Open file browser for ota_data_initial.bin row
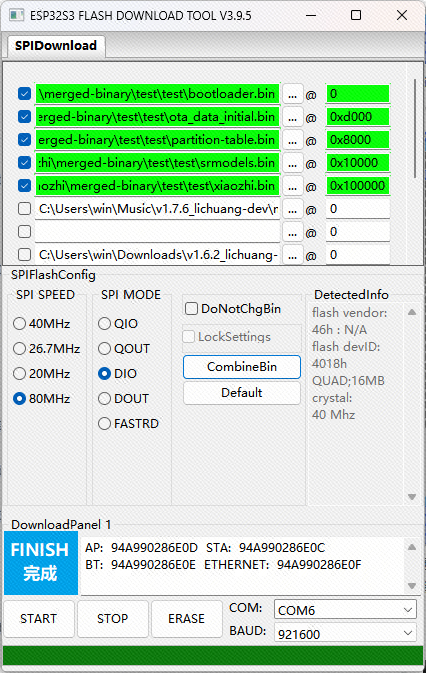426x673 pixels. [293, 117]
